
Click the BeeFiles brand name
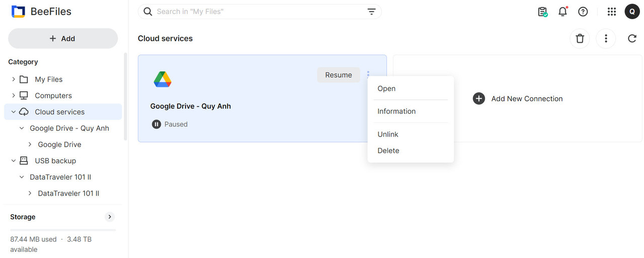click(51, 12)
